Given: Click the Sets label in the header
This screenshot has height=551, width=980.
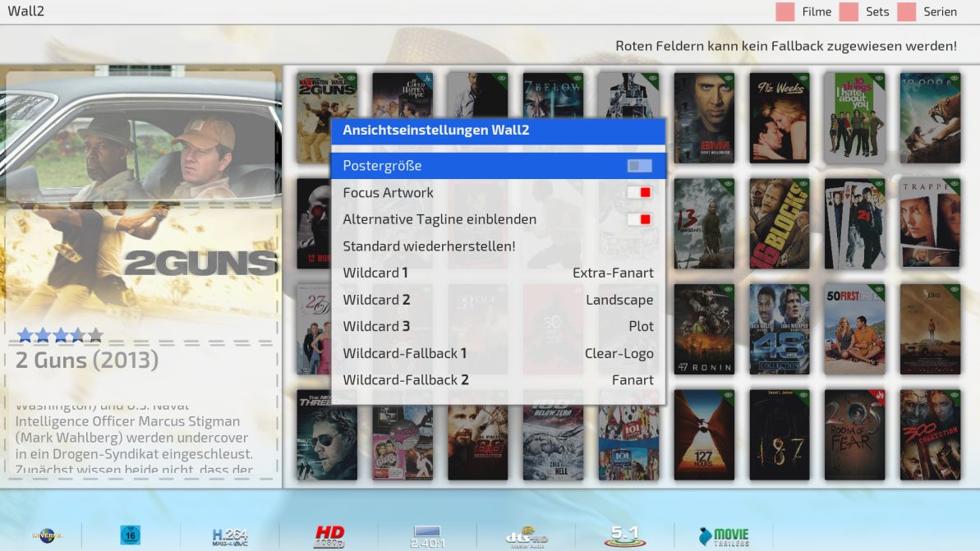Looking at the screenshot, I should pos(877,11).
